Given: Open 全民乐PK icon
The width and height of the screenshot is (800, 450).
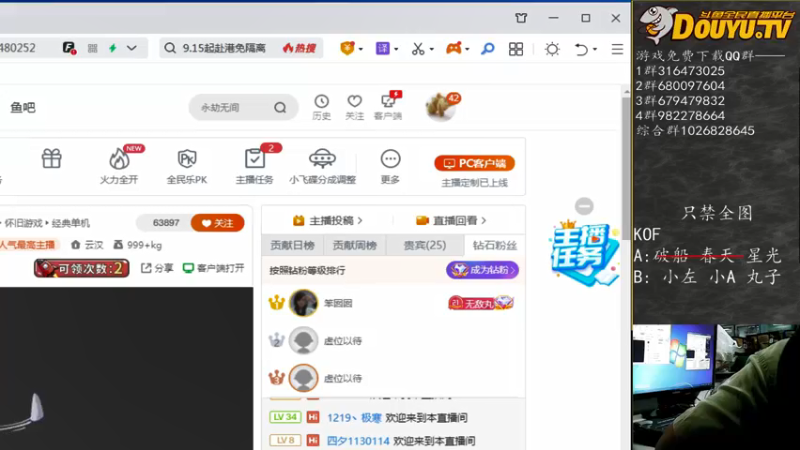Looking at the screenshot, I should tap(187, 166).
